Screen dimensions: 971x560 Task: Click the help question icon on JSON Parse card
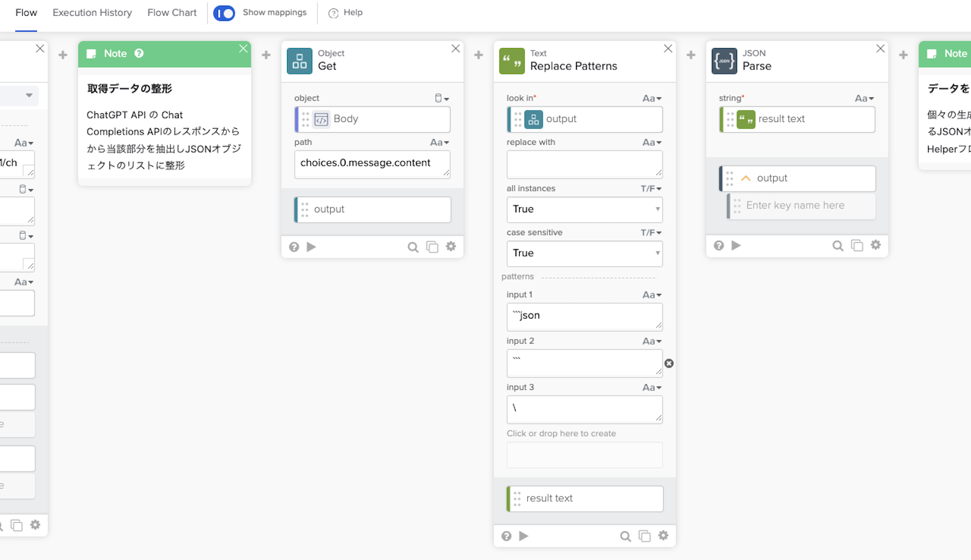coord(719,246)
